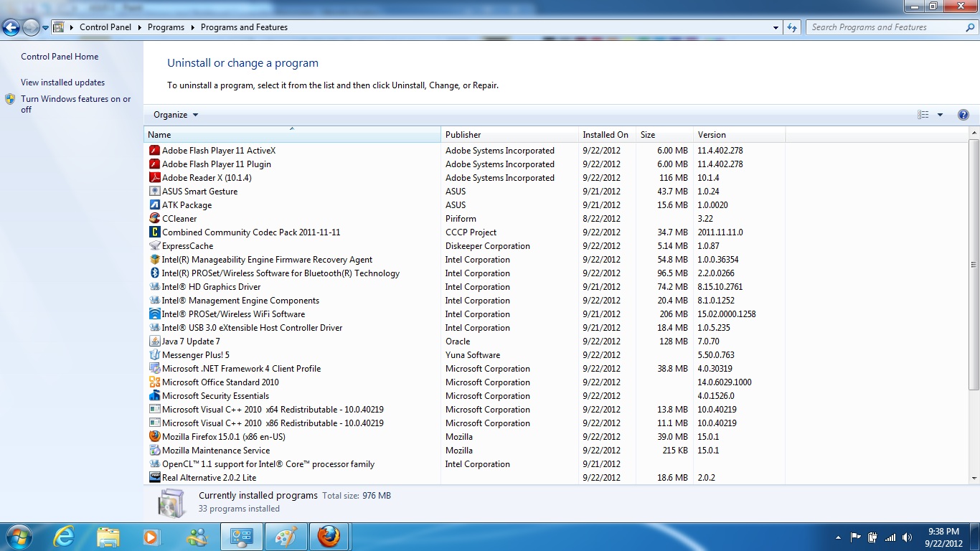980x551 pixels.
Task: Open Control Panel Home link
Action: pyautogui.click(x=60, y=57)
